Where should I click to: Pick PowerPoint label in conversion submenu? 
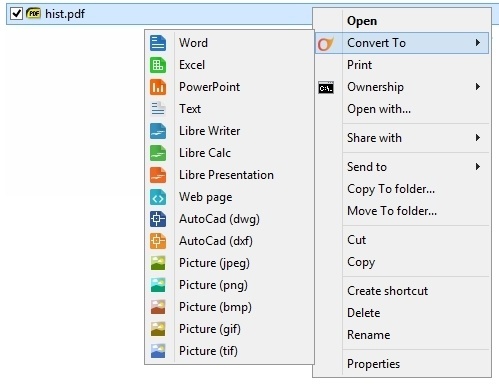coord(209,87)
